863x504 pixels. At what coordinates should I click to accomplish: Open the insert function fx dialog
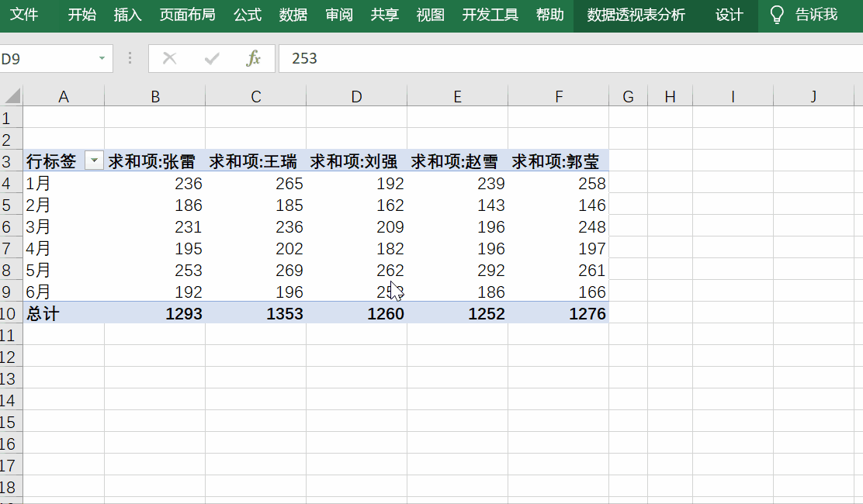tap(253, 59)
